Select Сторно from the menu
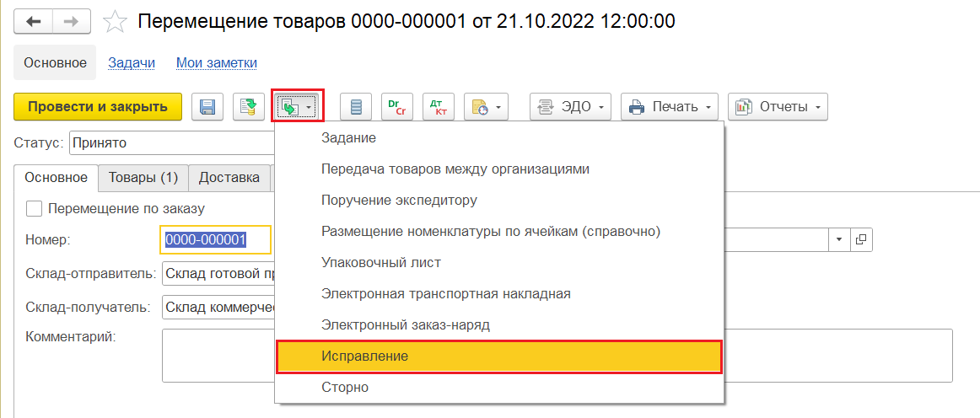 point(499,388)
